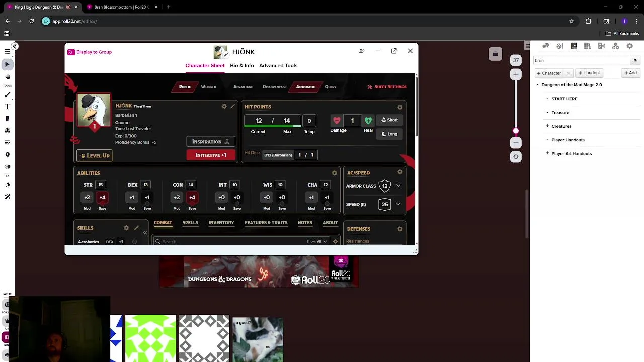Expand the Creatures folder

click(x=547, y=126)
